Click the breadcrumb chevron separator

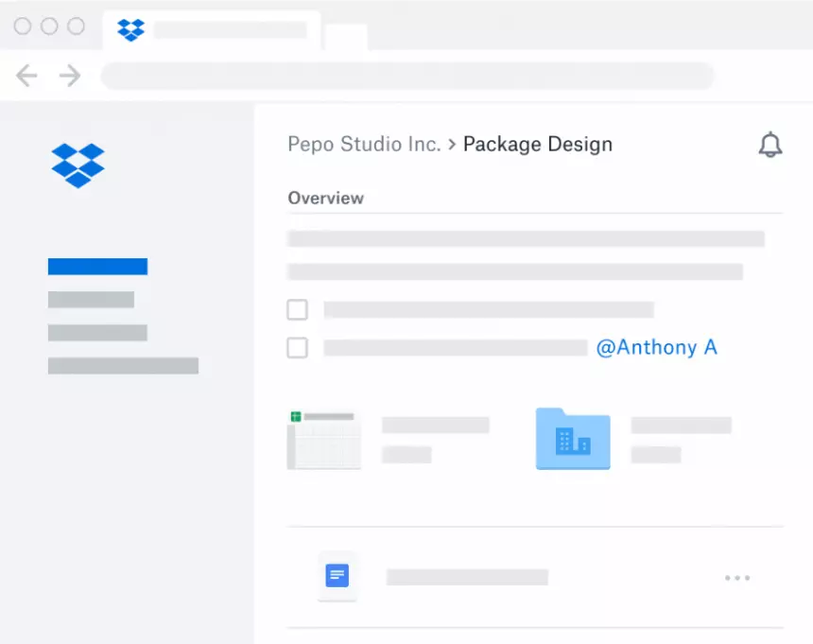(452, 144)
